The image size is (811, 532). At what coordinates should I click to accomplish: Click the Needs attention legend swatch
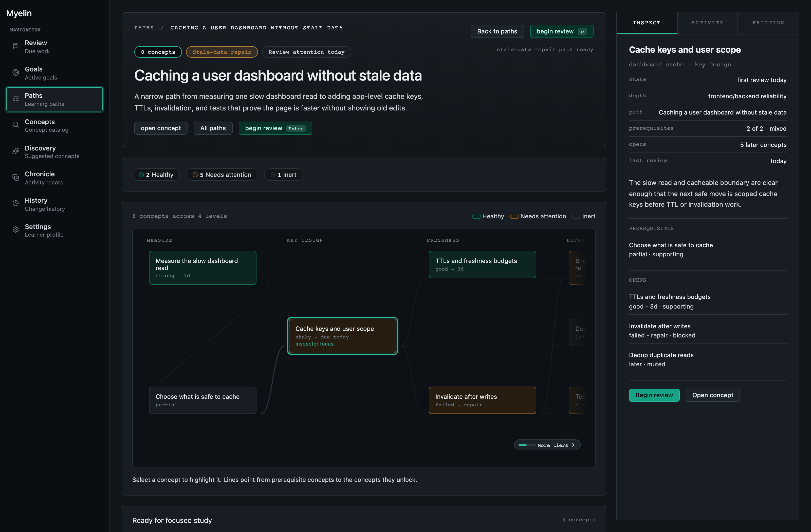tap(514, 216)
